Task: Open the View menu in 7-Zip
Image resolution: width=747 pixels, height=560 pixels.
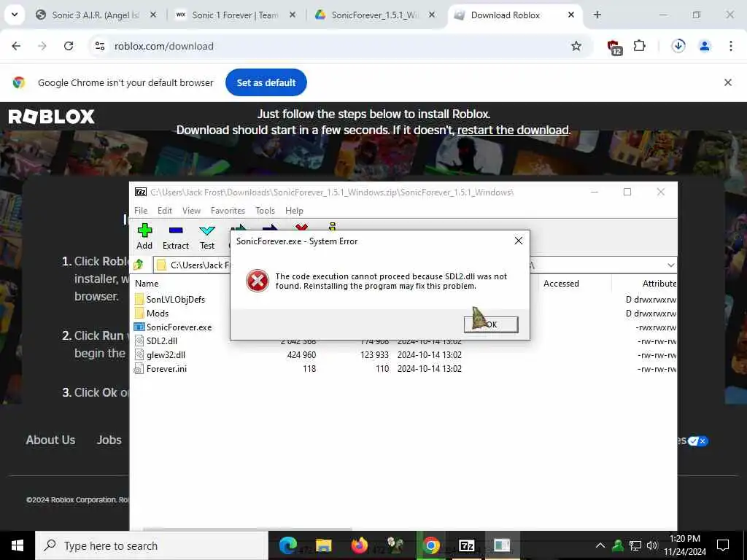Action: pos(191,211)
